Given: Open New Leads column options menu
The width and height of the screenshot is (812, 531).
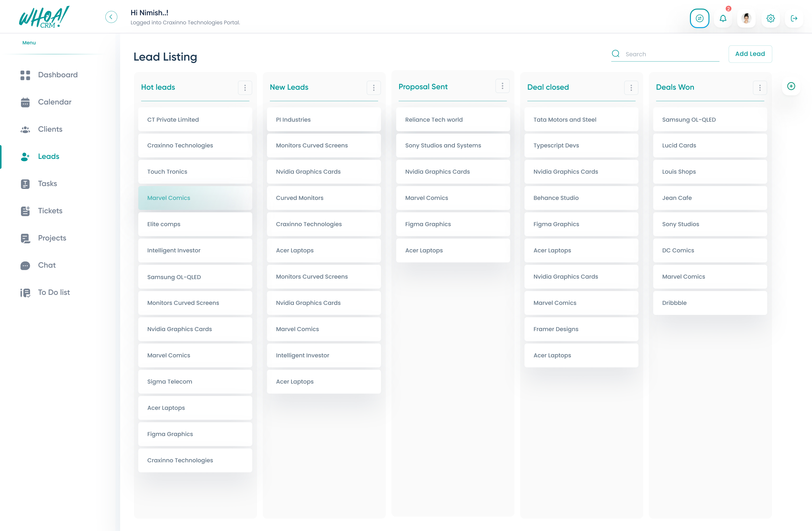Looking at the screenshot, I should (x=374, y=88).
